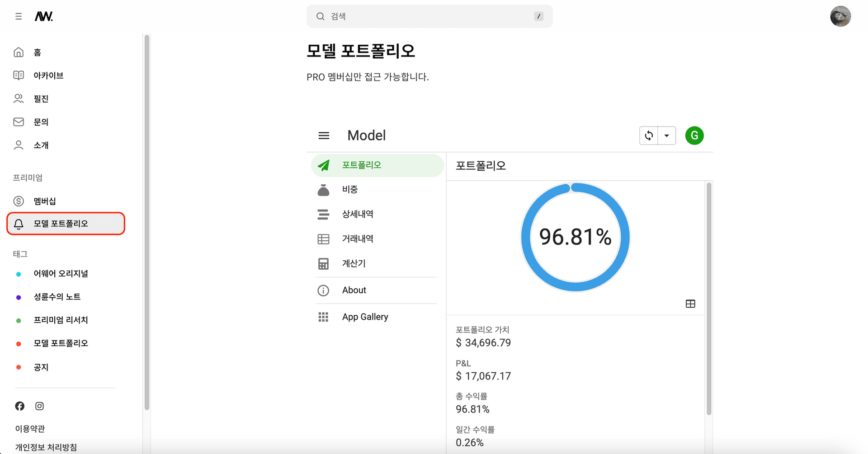Click the 거래내역 table icon
868x454 pixels.
pos(323,239)
